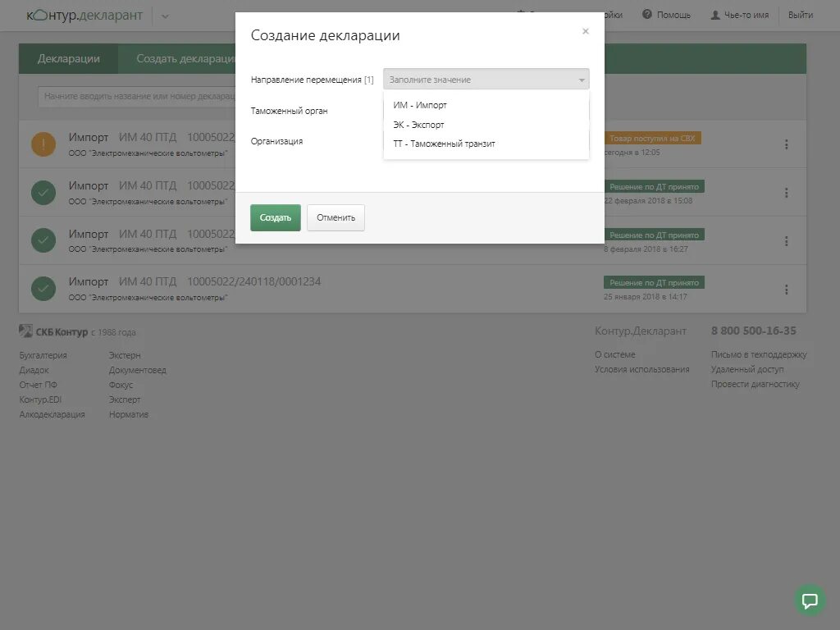Focus the declaration search field

137,97
